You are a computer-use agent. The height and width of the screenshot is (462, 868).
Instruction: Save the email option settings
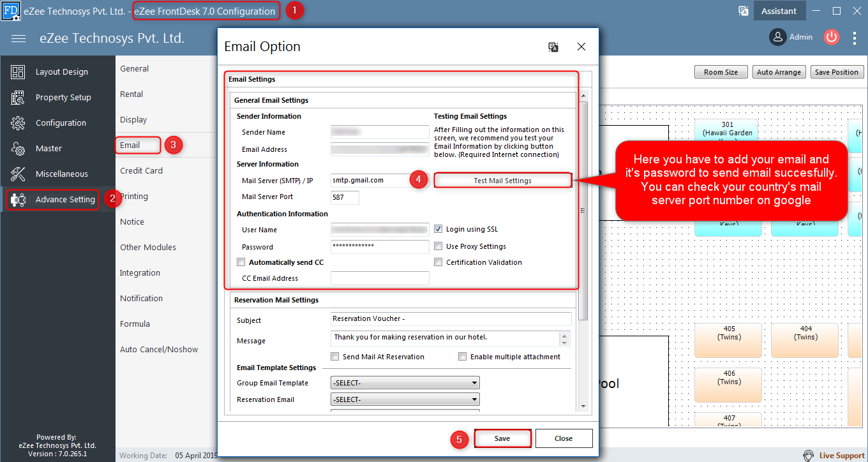click(x=502, y=438)
